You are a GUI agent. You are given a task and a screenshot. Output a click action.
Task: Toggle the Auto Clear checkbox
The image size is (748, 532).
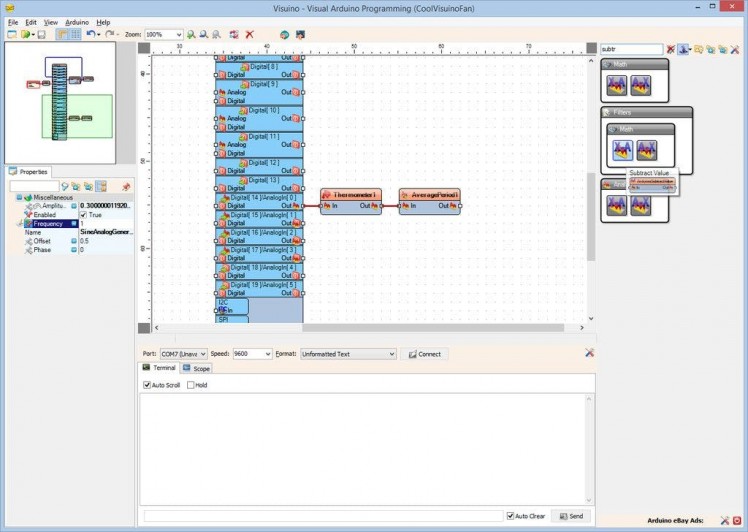511,516
